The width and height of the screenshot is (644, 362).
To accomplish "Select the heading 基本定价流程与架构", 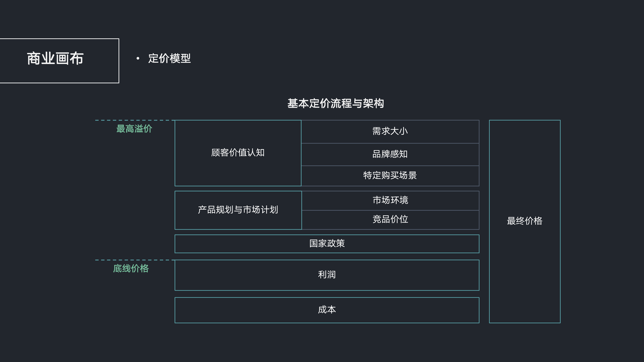I will coord(335,103).
